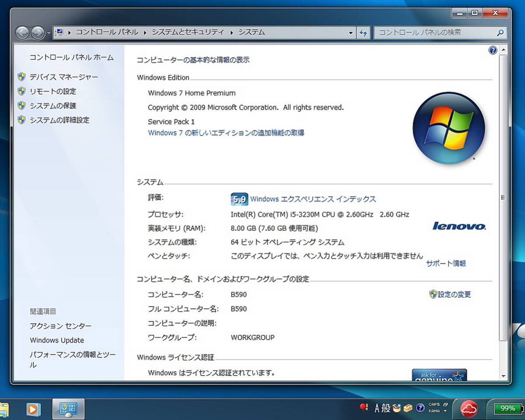Click the ask for genuine Microsoft badge
The height and width of the screenshot is (420, 525).
tap(439, 375)
